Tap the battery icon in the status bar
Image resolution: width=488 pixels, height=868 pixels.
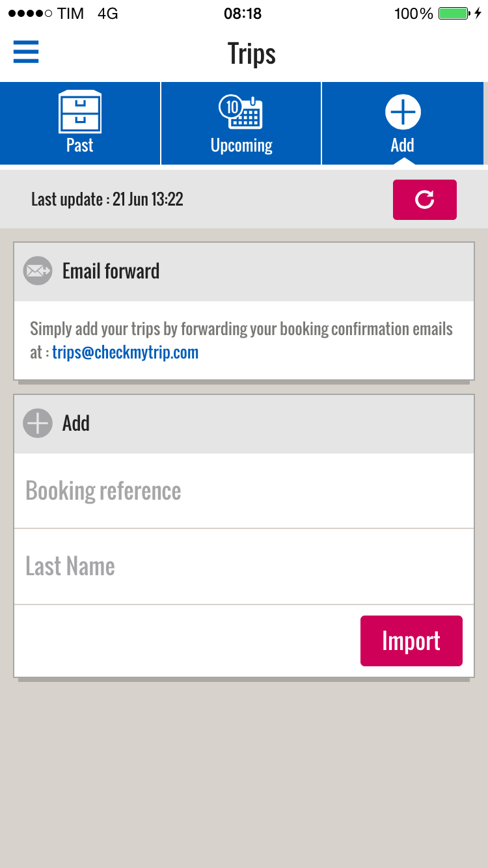point(454,14)
